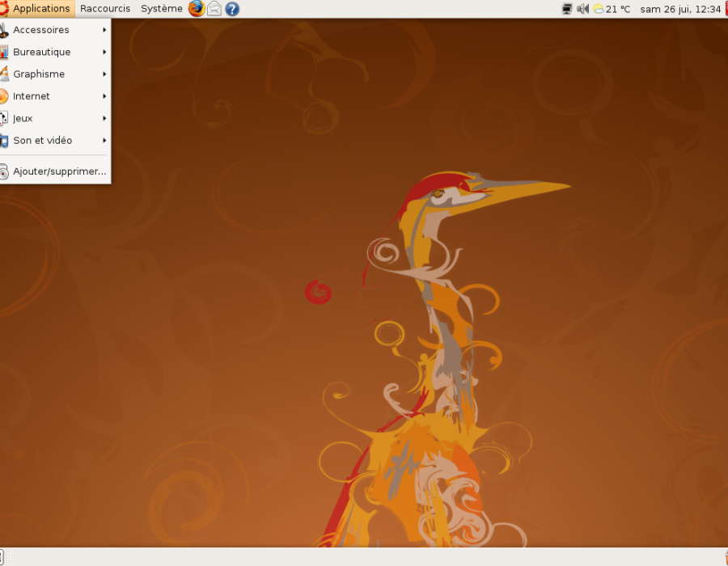Click the Ajouter/supprimer package icon
Screen dimensions: 728x566
click(4, 171)
